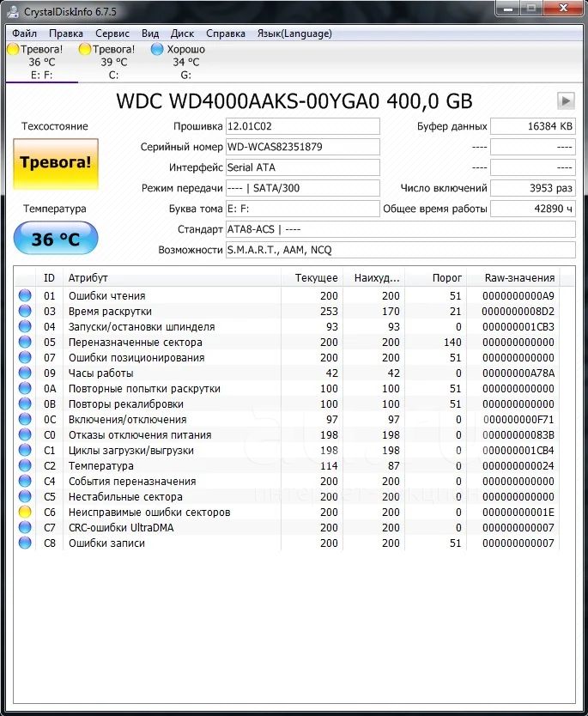
Task: Click status icon for Повторы рекалибровки row
Action: click(x=25, y=404)
